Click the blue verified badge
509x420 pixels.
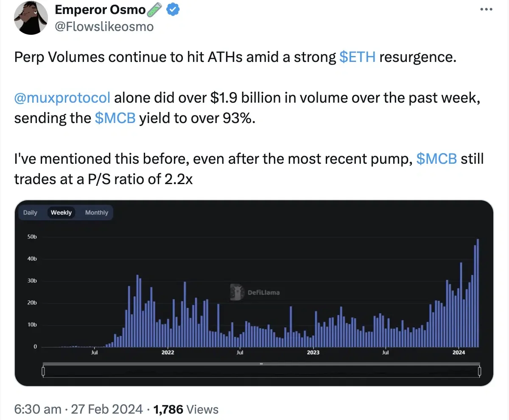tap(172, 10)
